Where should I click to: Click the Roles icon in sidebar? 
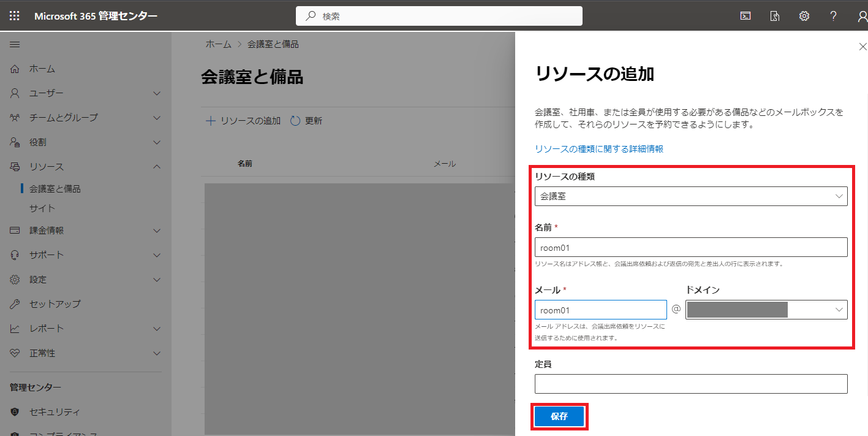(x=15, y=142)
